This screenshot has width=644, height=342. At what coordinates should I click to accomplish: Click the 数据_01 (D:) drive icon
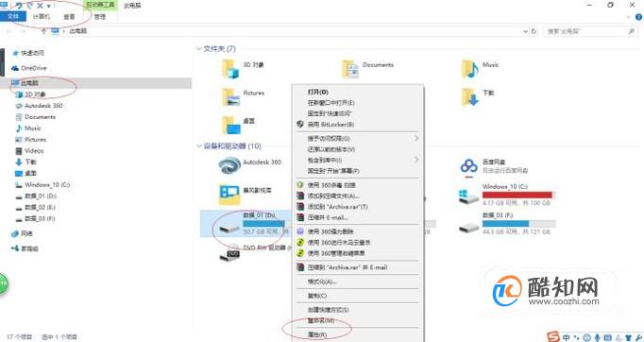pyautogui.click(x=229, y=228)
